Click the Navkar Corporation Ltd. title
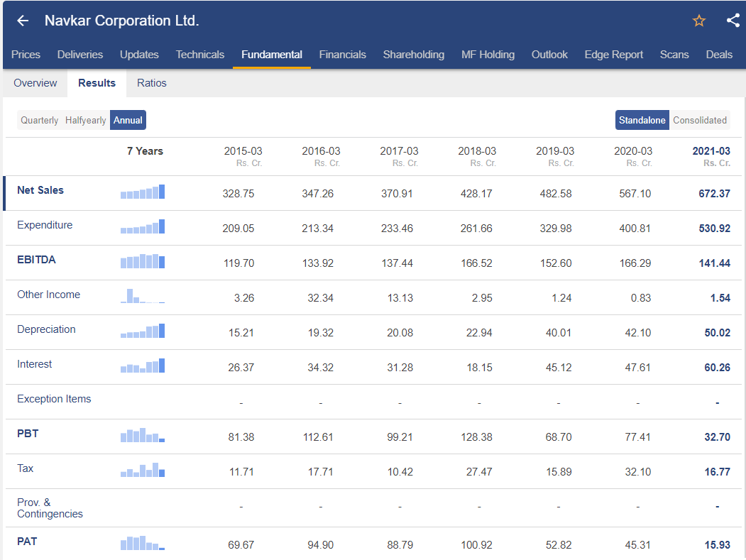The width and height of the screenshot is (746, 560). pos(122,21)
